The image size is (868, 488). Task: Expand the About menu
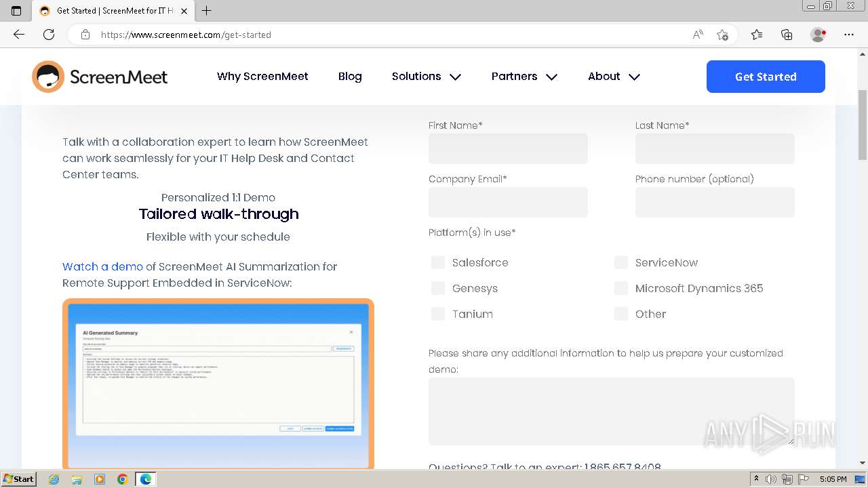pos(614,77)
